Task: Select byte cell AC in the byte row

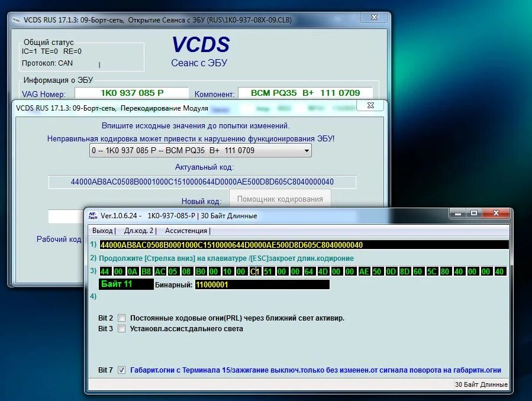Action: tap(160, 271)
